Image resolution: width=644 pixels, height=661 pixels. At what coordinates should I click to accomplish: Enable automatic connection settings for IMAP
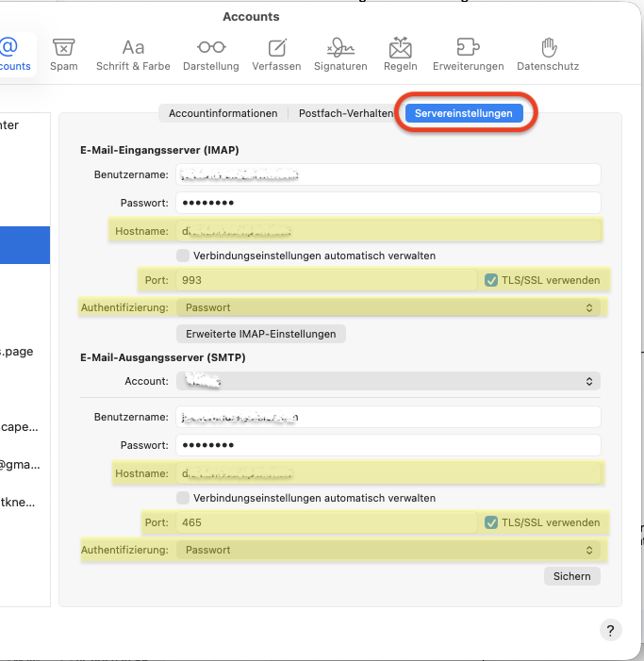[x=183, y=256]
